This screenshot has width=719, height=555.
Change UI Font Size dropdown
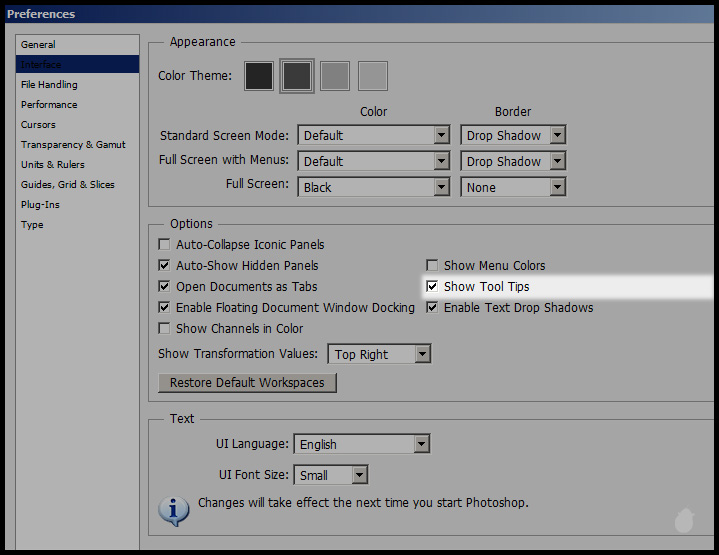pyautogui.click(x=359, y=475)
